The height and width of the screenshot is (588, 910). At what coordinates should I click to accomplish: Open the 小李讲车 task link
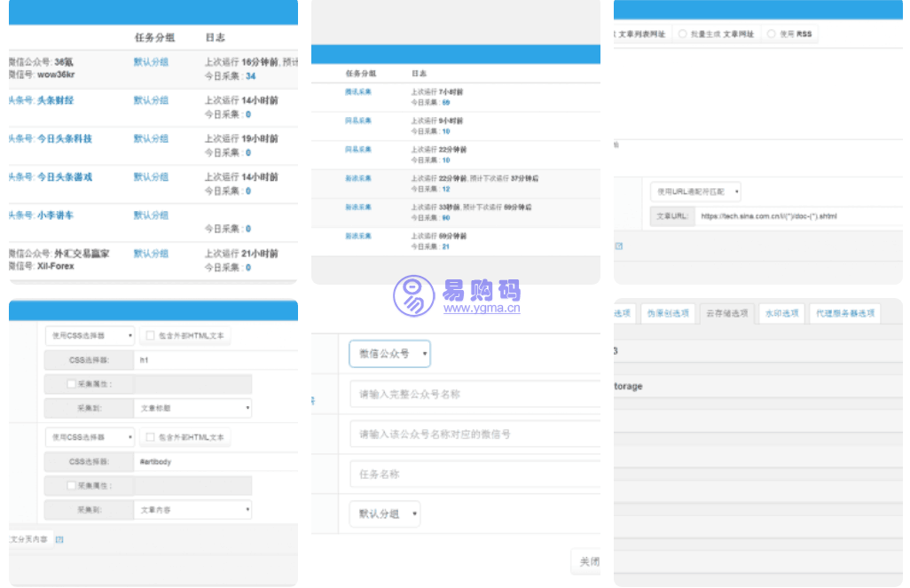[55, 216]
